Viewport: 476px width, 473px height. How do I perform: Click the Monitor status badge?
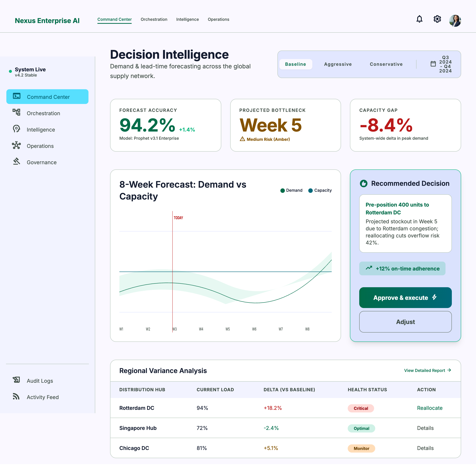(361, 448)
